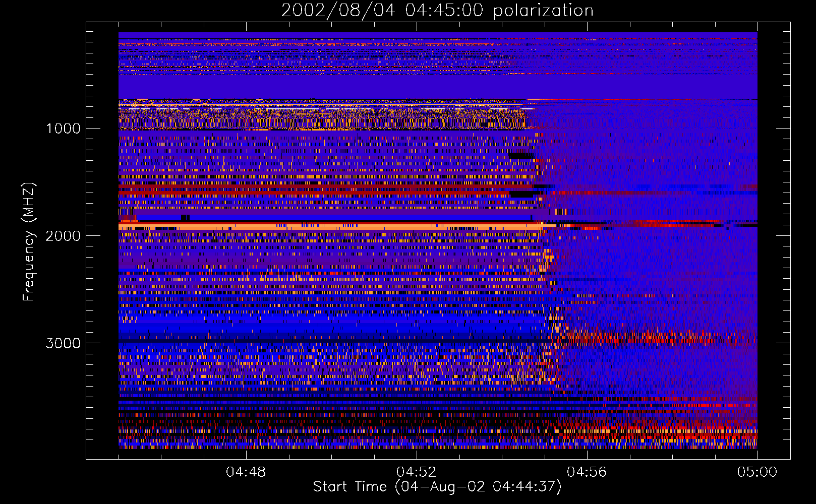Click the "2000" frequency tick label
This screenshot has height=504, width=816.
[63, 236]
